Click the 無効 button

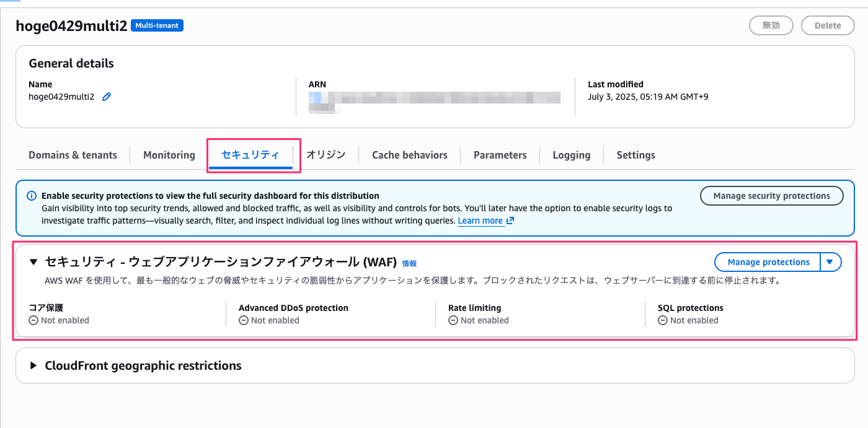pyautogui.click(x=771, y=25)
